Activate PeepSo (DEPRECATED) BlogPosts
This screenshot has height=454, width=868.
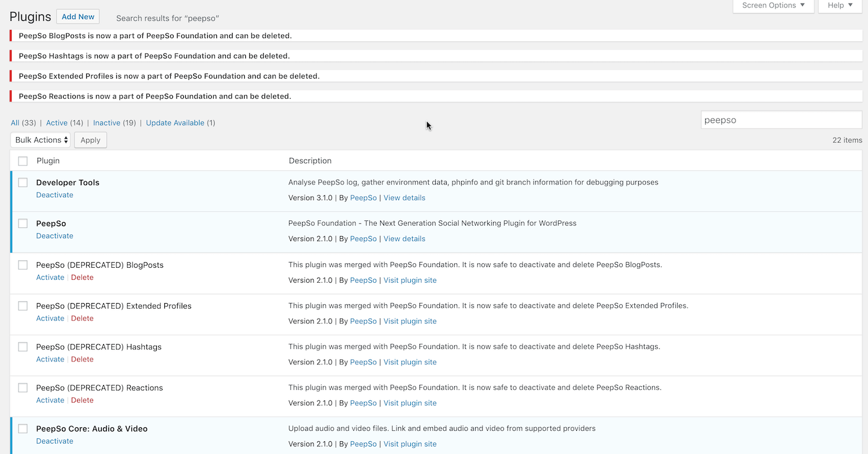click(50, 278)
